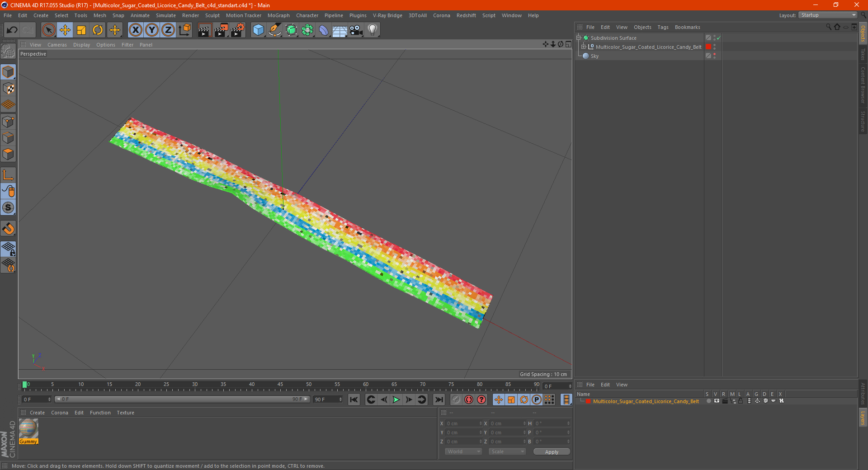Open the deformer objects icon
The height and width of the screenshot is (470, 868).
click(x=324, y=30)
